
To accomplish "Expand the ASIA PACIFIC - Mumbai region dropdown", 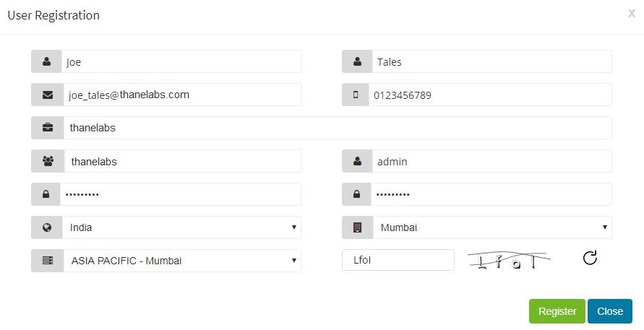I will [x=182, y=261].
